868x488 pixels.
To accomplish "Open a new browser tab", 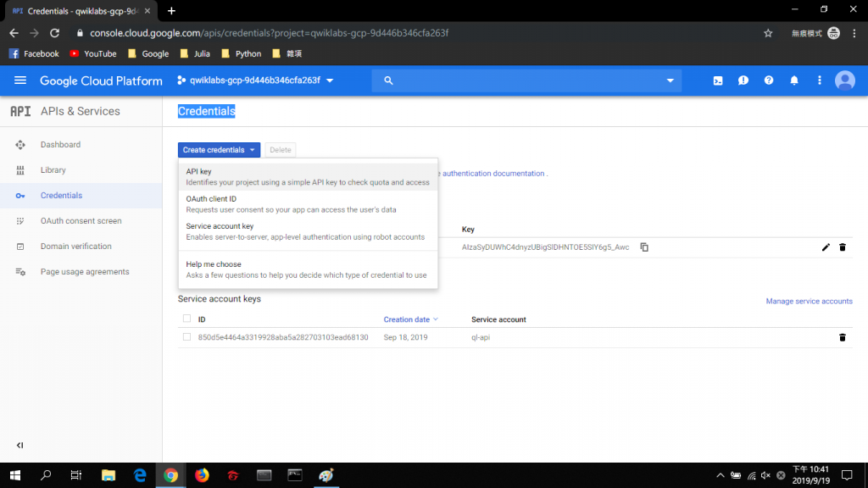I will [171, 10].
